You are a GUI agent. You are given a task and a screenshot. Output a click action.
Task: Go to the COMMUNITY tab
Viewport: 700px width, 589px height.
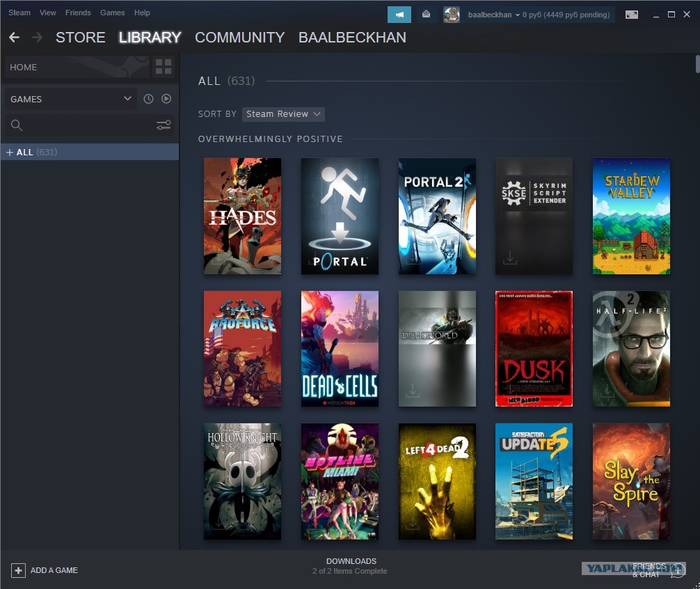(240, 38)
